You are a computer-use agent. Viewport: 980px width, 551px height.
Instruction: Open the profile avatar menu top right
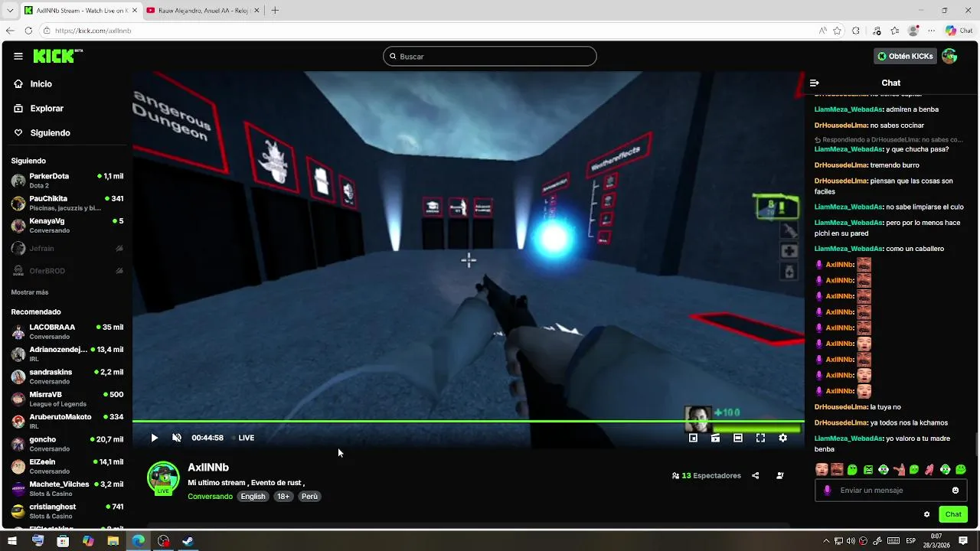click(949, 56)
